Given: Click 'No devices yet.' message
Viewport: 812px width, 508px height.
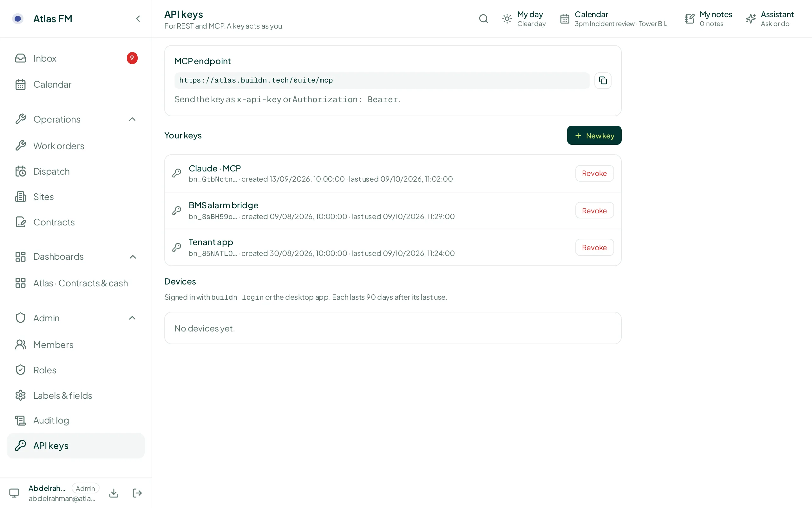Looking at the screenshot, I should [204, 329].
